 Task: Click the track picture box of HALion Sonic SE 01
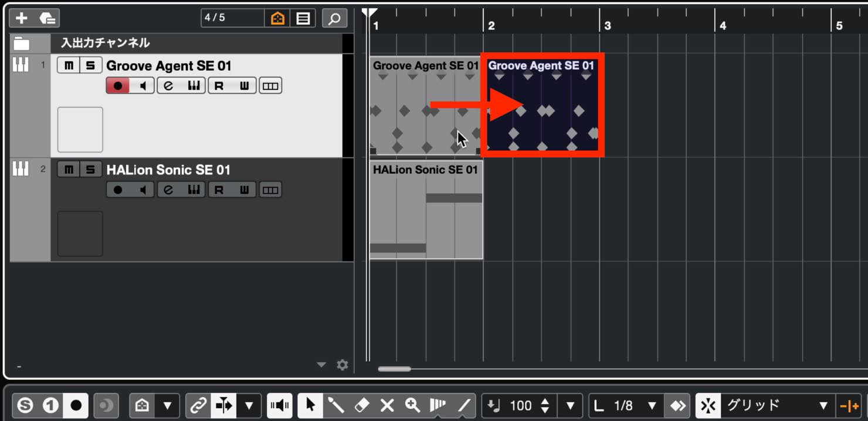(x=80, y=234)
